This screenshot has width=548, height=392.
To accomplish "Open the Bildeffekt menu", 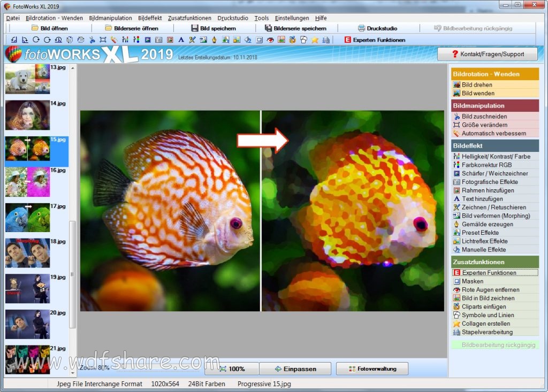I will click(x=150, y=18).
